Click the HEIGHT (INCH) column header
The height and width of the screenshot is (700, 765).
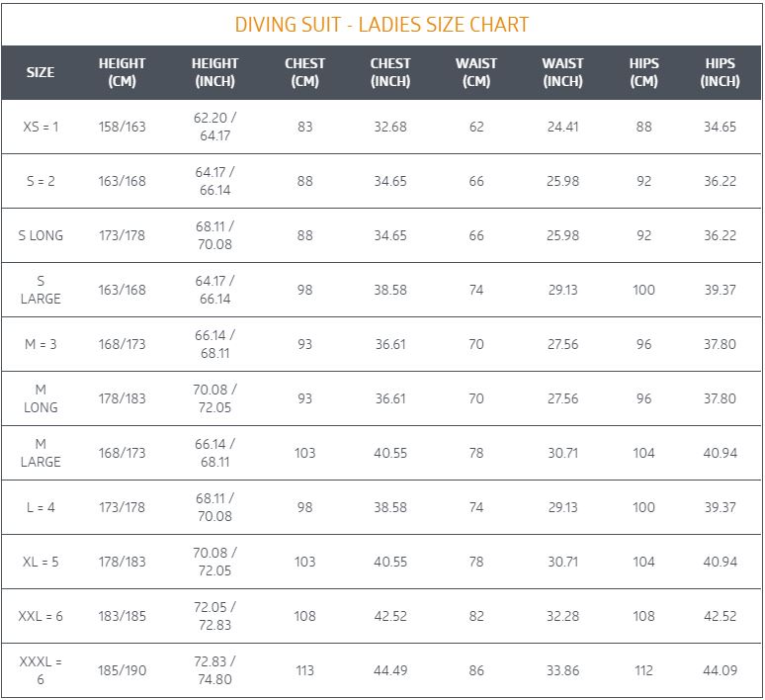point(215,72)
